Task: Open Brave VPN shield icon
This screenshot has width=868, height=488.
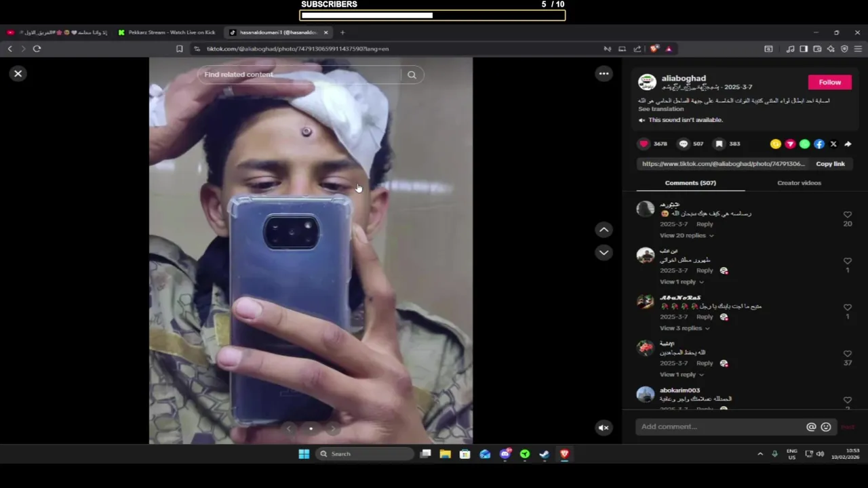Action: coord(844,49)
